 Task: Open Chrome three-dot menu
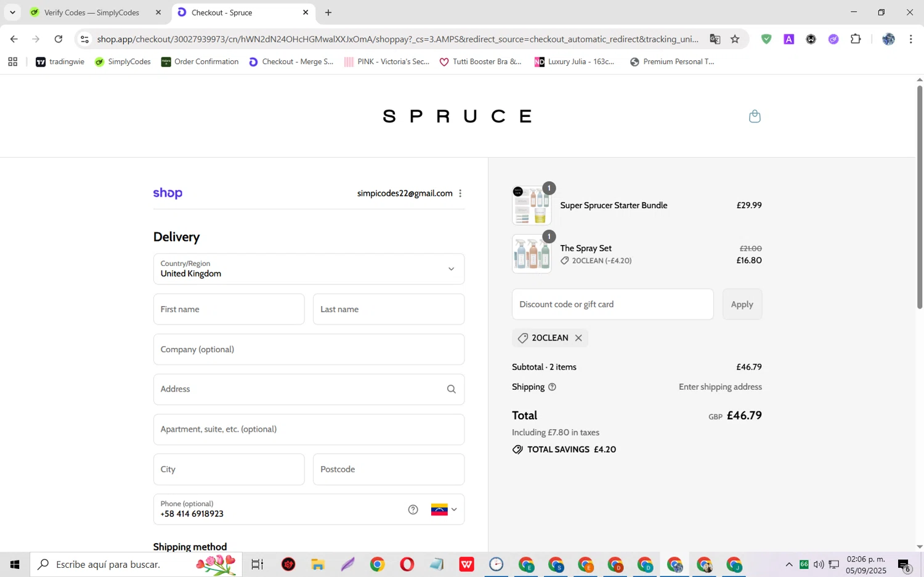pyautogui.click(x=910, y=39)
